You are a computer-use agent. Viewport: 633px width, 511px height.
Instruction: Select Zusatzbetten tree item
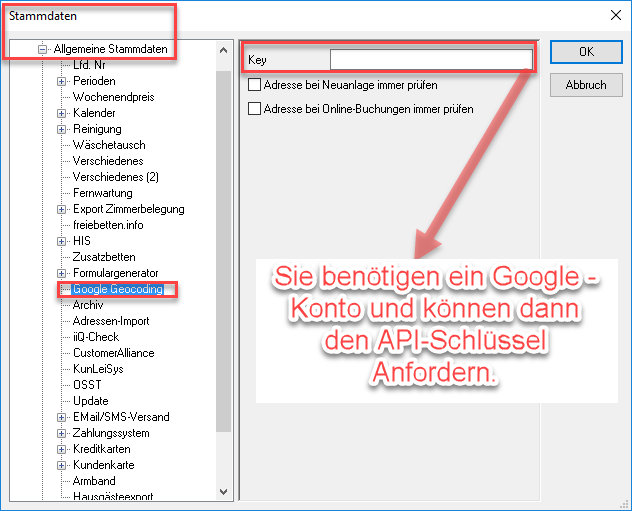[104, 257]
